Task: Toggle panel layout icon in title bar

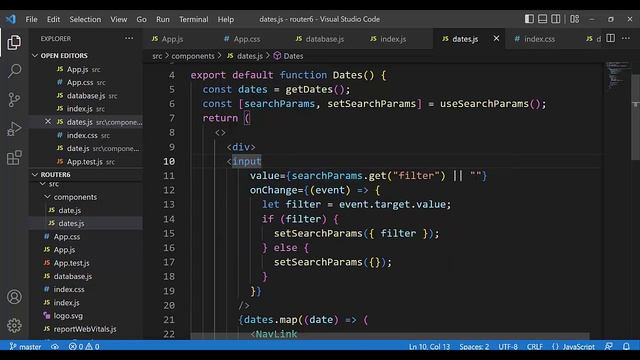Action: tap(542, 19)
